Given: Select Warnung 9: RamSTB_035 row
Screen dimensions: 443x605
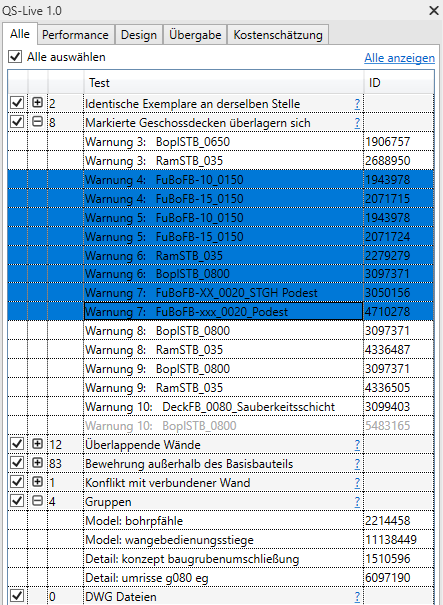Looking at the screenshot, I should 221,387.
